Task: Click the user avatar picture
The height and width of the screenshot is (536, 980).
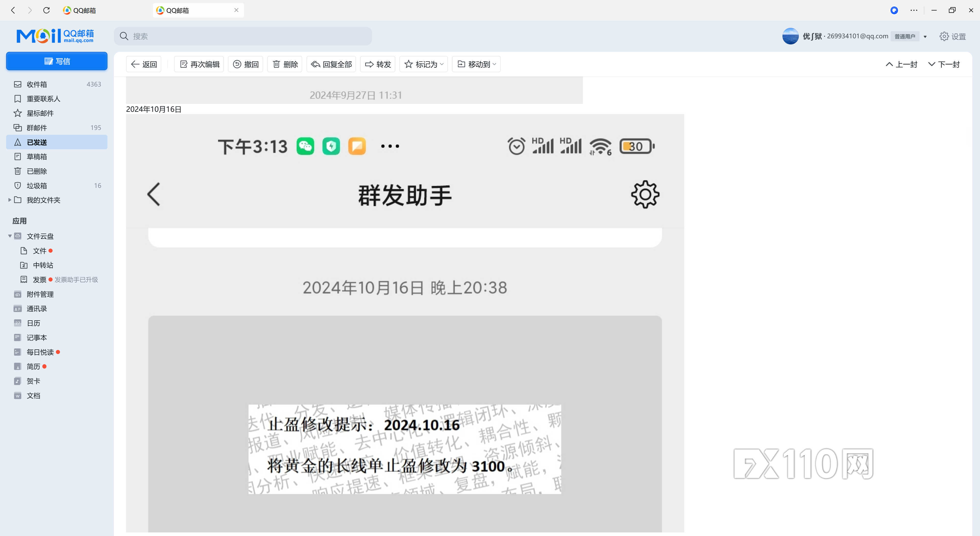Action: click(790, 36)
